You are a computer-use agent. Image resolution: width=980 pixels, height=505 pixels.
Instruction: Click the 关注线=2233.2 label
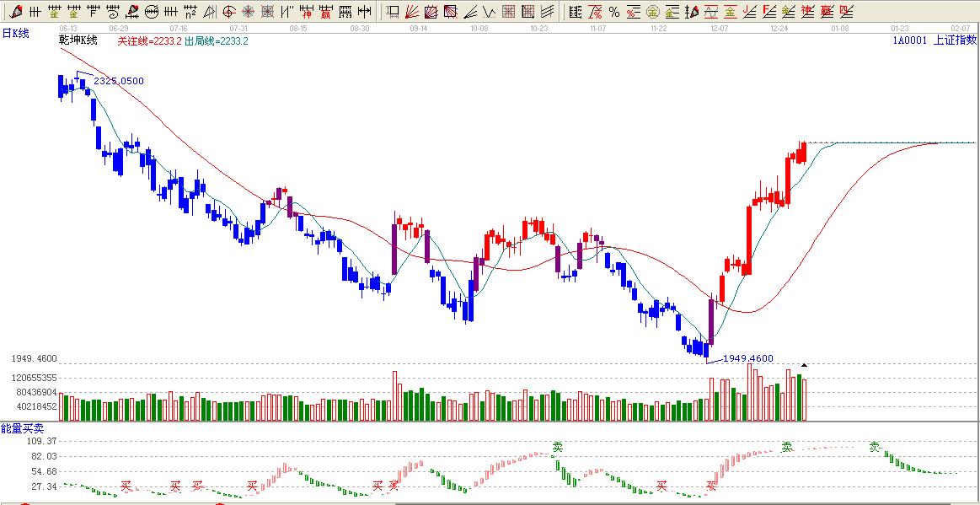pos(149,40)
